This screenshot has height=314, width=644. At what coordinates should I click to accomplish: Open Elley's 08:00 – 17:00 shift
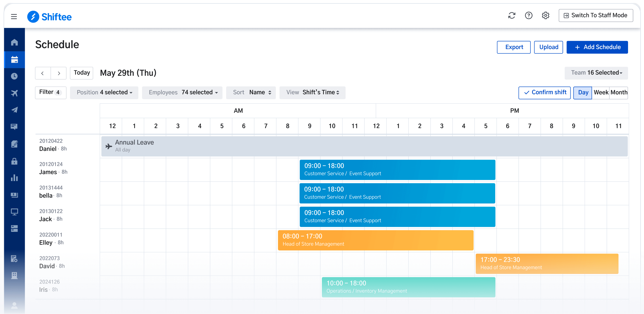pyautogui.click(x=375, y=240)
